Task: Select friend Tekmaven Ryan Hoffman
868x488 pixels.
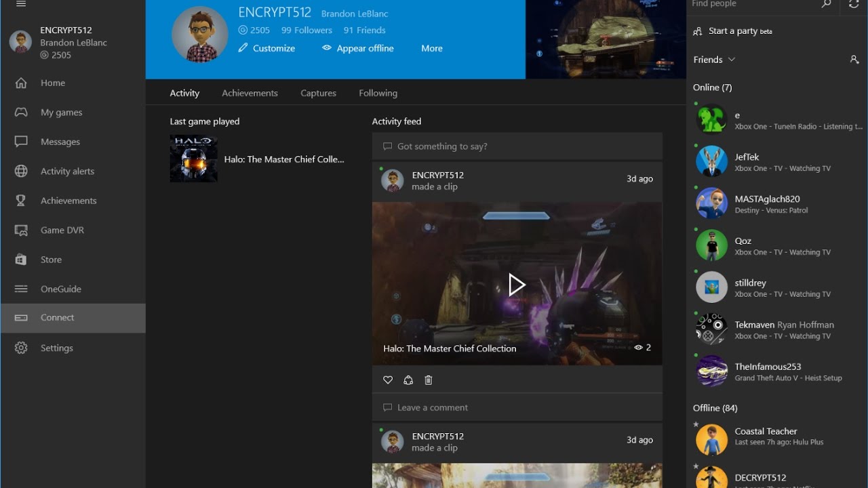Action: [777, 329]
